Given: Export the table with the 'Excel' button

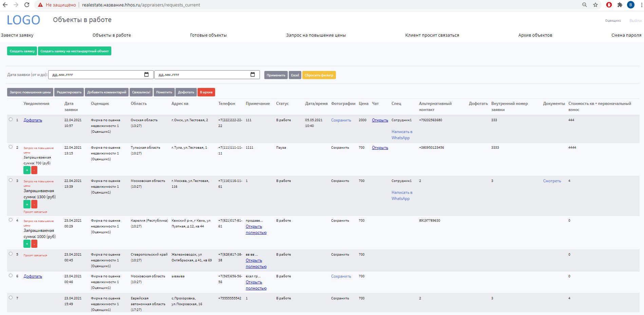Looking at the screenshot, I should (x=295, y=75).
